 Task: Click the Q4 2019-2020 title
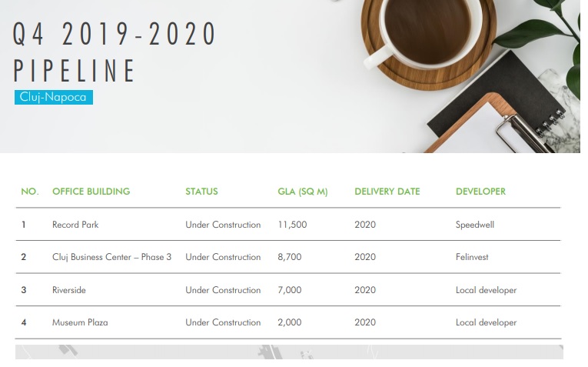coord(115,35)
